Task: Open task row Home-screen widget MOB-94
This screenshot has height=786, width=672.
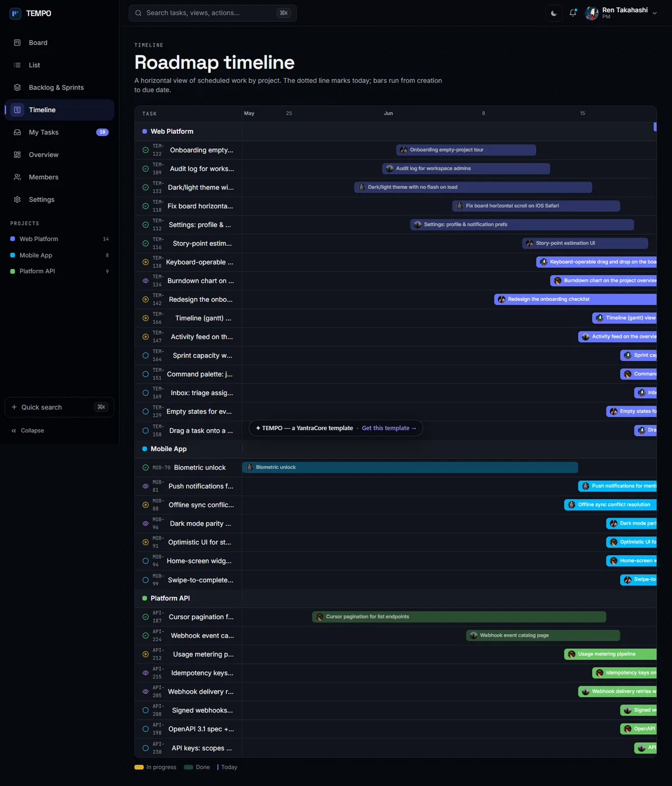Action: point(188,561)
